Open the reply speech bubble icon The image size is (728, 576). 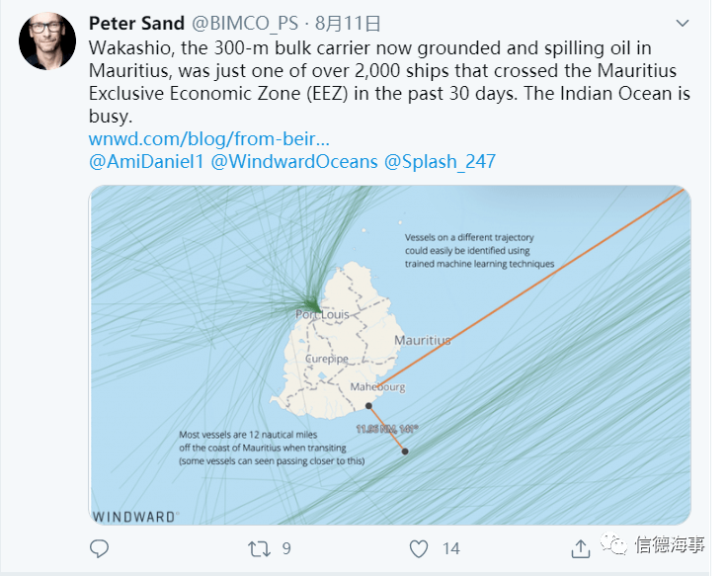pos(99,548)
